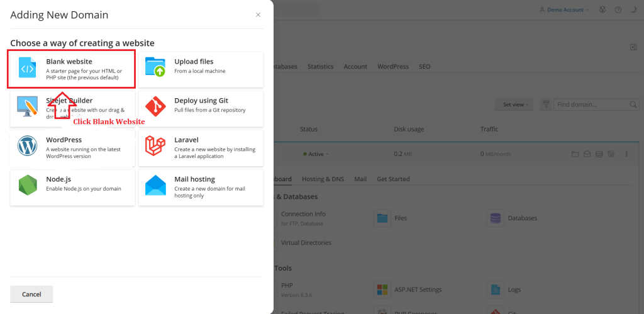Click the Databases stack icon on dashboard
This screenshot has height=314, width=644.
[496, 218]
